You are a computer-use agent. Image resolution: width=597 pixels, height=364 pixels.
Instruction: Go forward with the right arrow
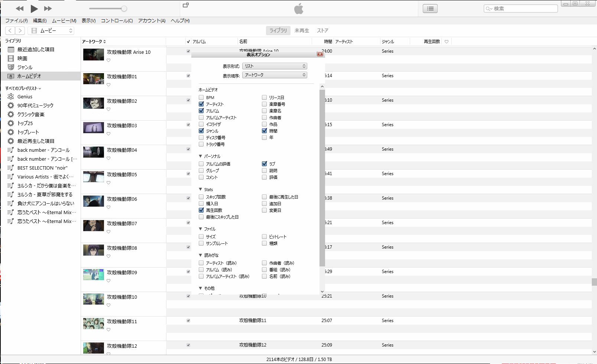20,31
